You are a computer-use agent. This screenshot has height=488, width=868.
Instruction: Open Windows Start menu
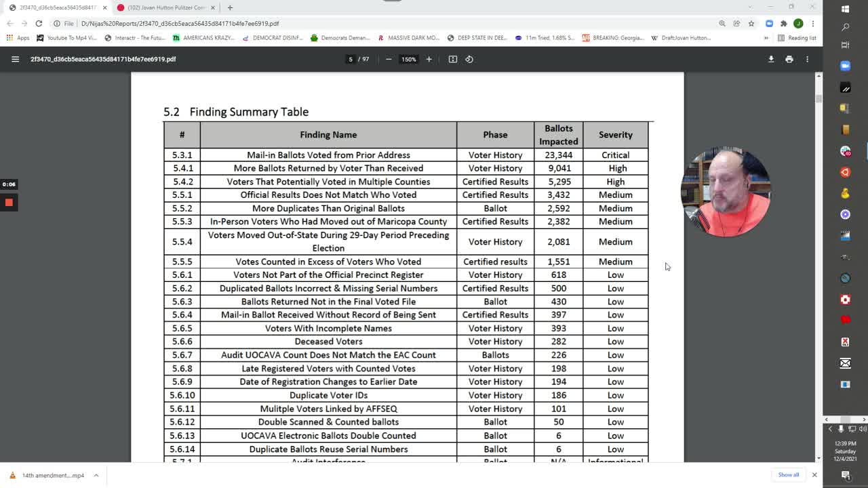(845, 9)
